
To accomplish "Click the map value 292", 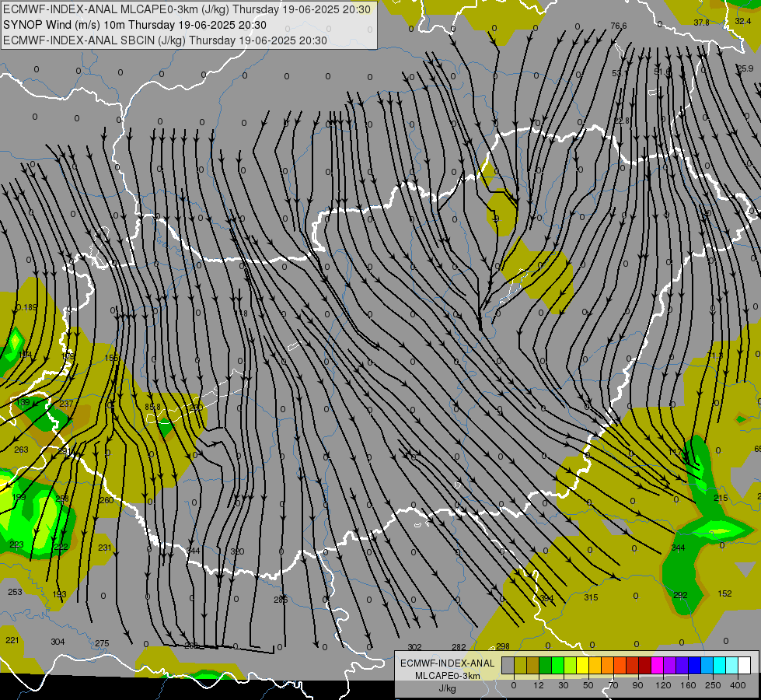I will click(680, 594).
